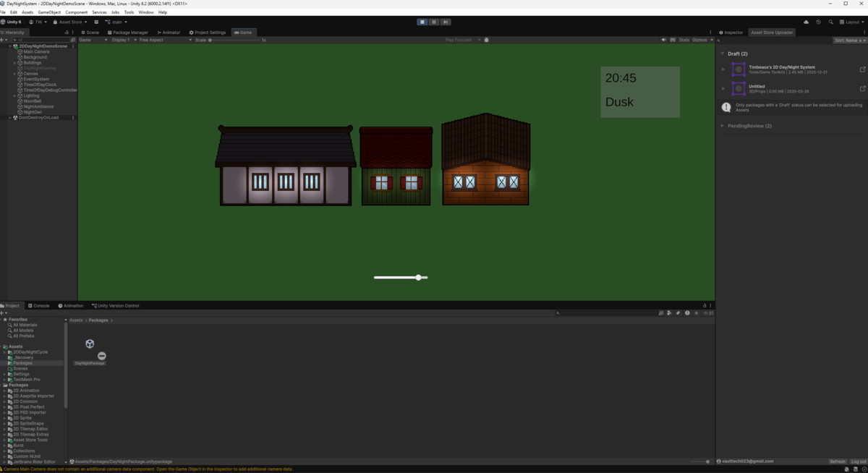Image resolution: width=868 pixels, height=473 pixels.
Task: Open the Play Focused dropdown
Action: tap(462, 40)
